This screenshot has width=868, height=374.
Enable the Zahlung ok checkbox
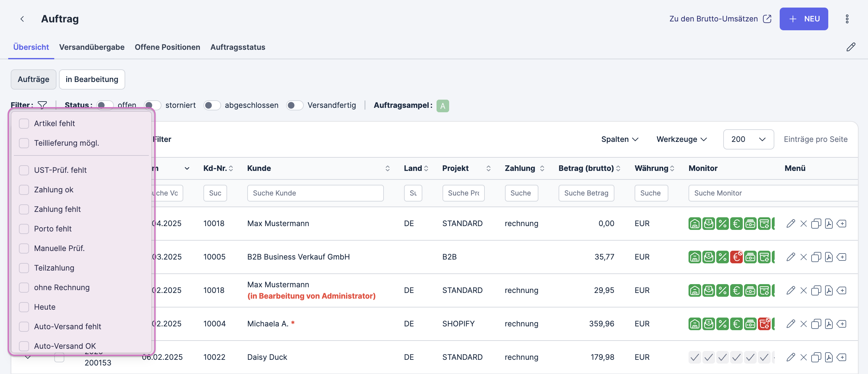24,190
